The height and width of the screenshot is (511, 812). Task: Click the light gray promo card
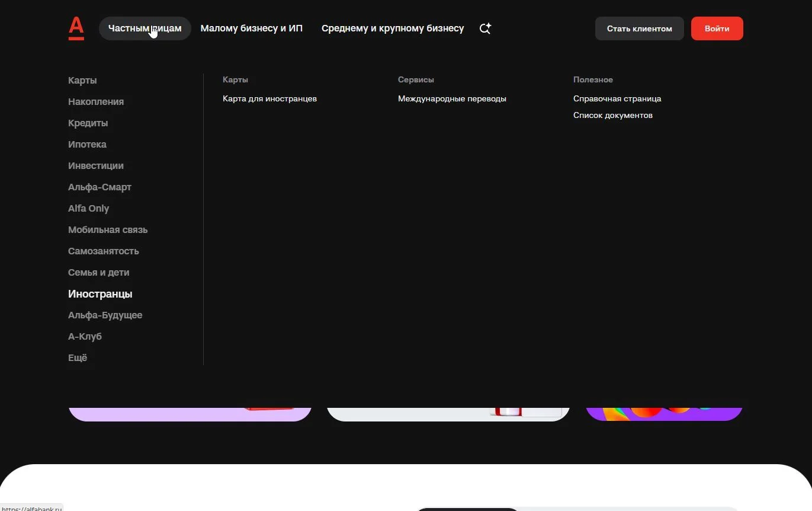pos(448,414)
